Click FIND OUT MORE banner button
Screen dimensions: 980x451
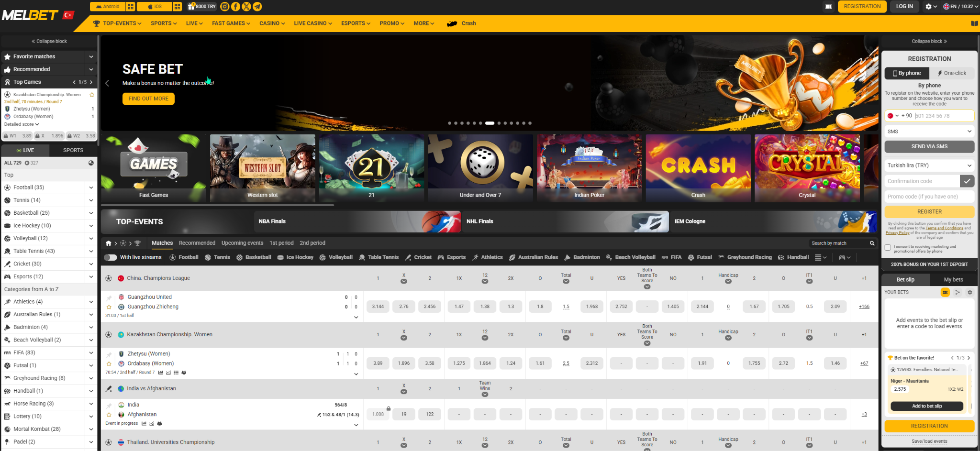[148, 99]
